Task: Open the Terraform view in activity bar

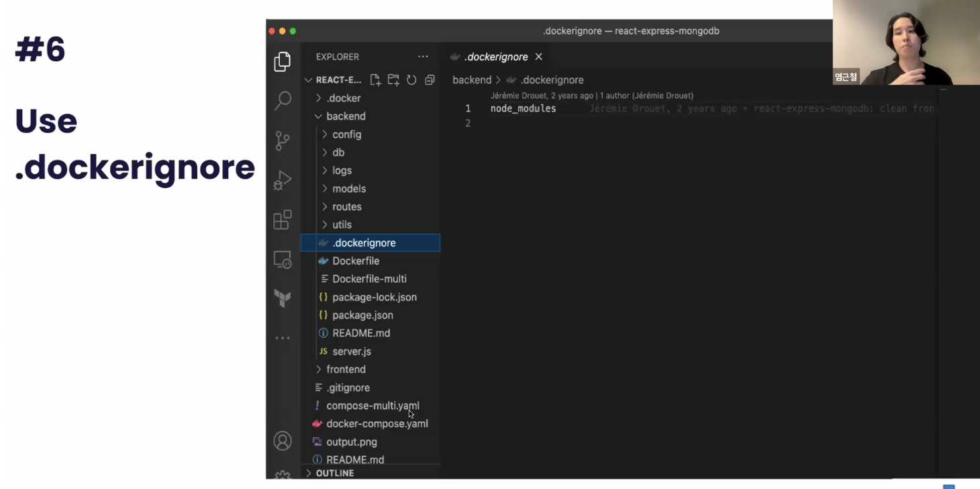Action: pos(283,298)
